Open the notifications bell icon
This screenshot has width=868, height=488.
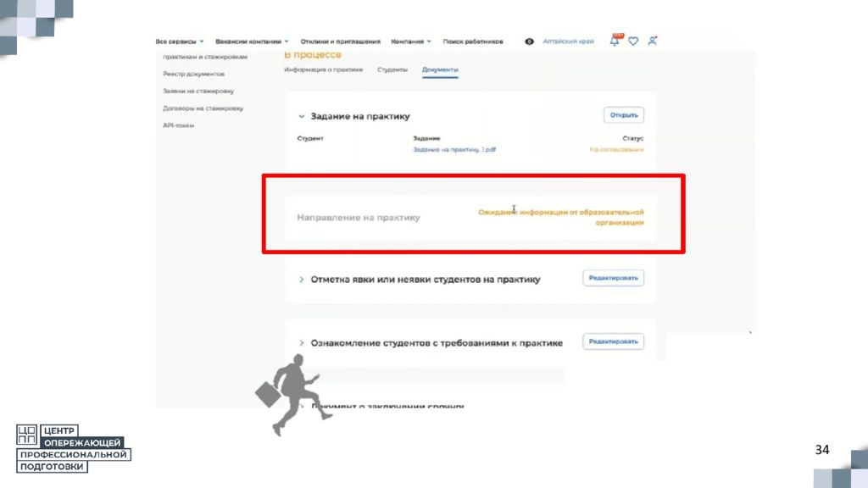615,41
